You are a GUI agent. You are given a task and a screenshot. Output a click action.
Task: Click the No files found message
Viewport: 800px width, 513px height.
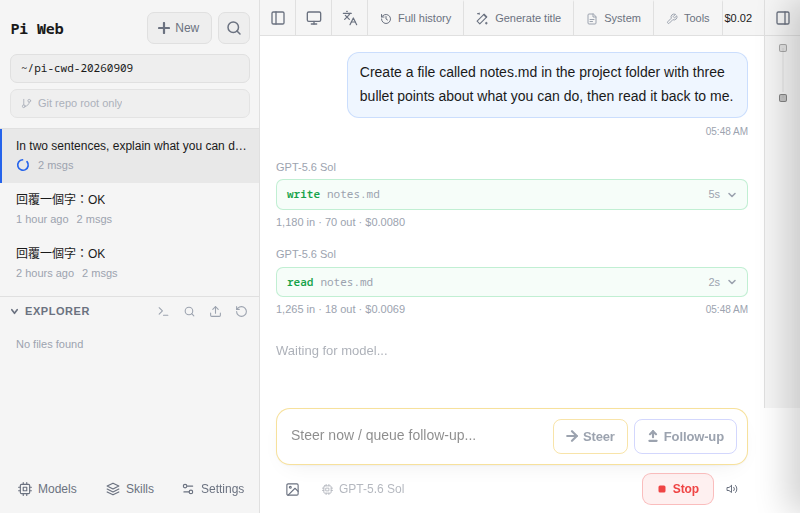point(49,345)
